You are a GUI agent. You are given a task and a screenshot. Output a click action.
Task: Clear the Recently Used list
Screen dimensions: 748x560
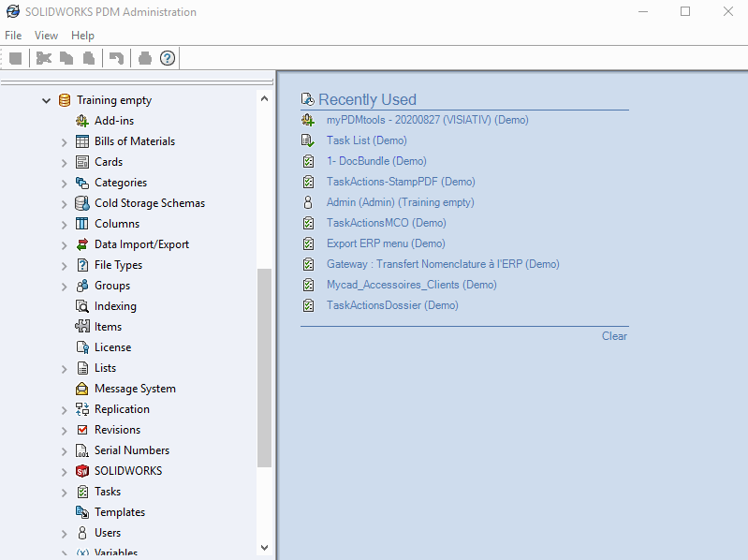(614, 336)
